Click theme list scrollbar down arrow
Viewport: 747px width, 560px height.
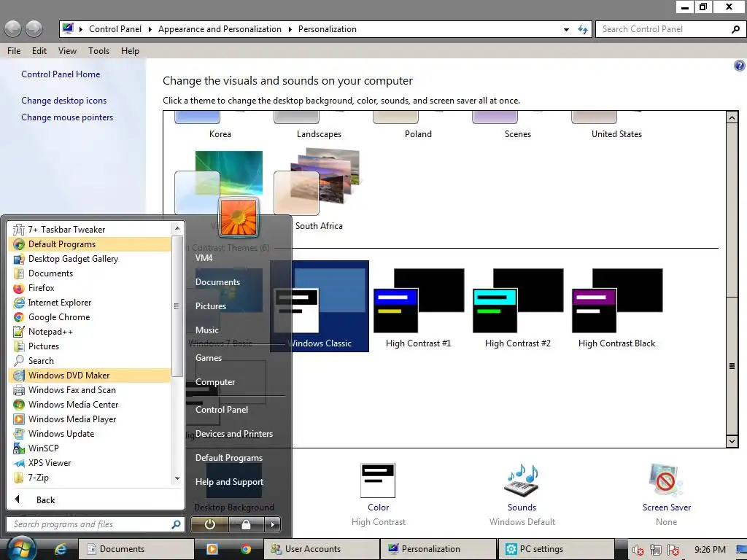point(732,441)
